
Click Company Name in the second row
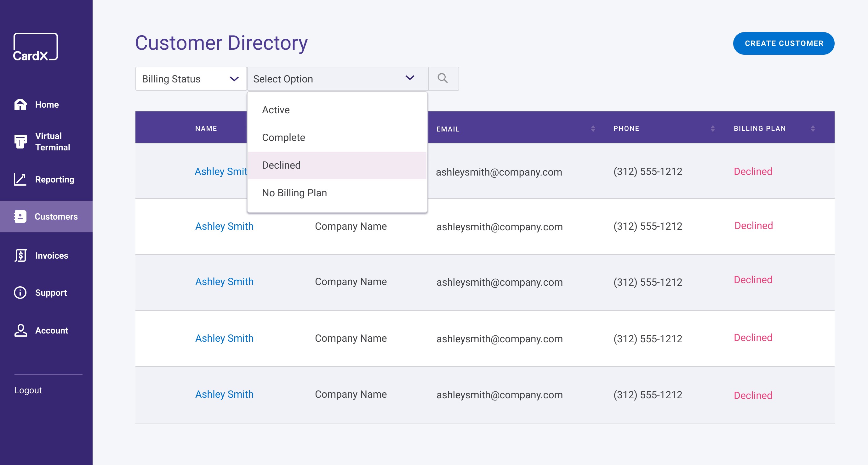coord(351,226)
